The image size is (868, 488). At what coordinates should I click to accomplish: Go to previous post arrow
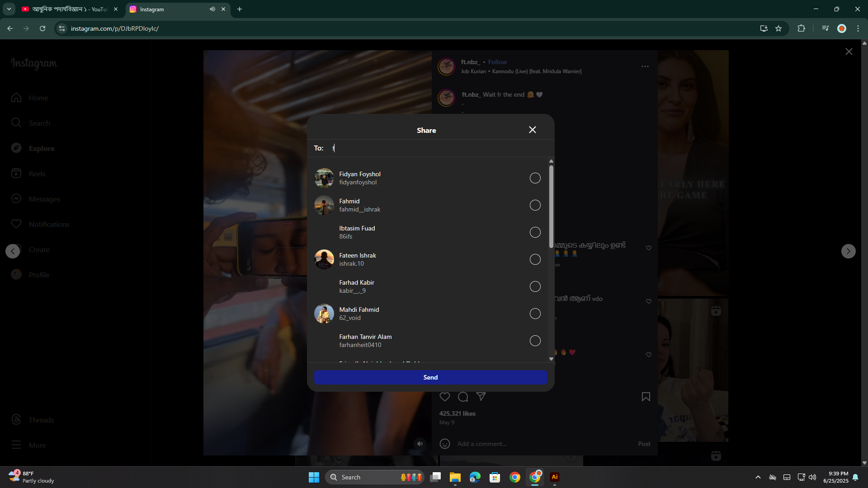(13, 251)
